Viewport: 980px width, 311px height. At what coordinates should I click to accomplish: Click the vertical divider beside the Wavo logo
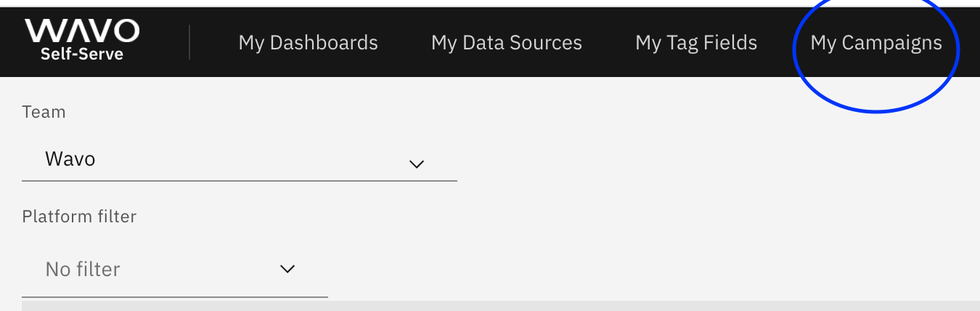[189, 42]
